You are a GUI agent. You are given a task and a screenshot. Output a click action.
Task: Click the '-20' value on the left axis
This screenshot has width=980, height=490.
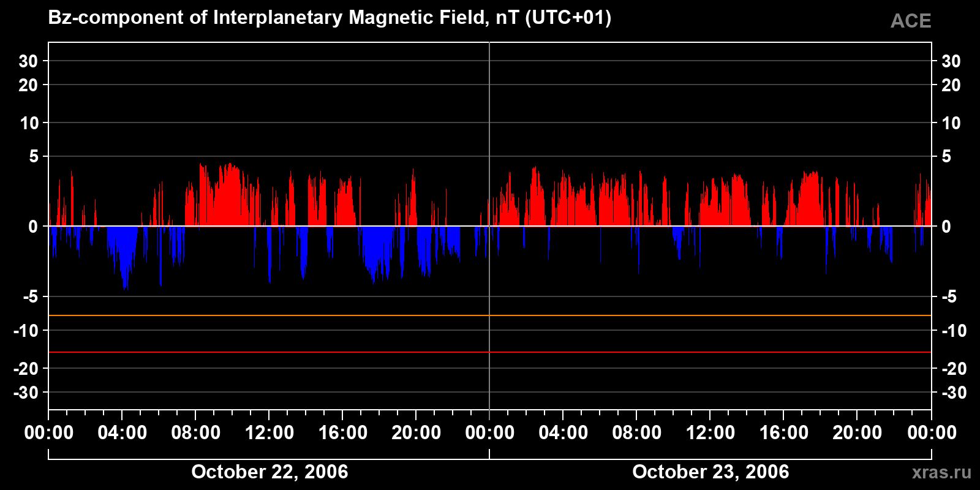click(x=26, y=369)
